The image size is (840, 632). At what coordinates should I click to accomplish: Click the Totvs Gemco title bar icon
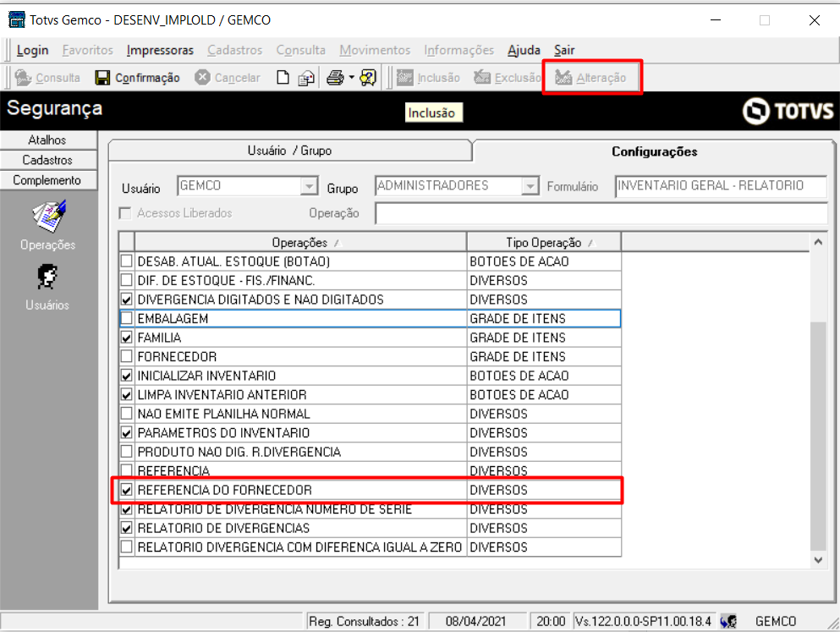coord(17,19)
